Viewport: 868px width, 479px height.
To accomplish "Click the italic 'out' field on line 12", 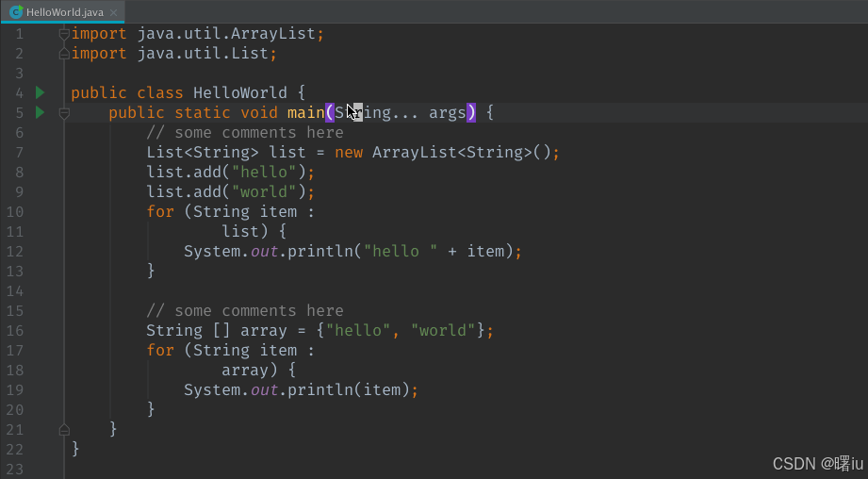I will [264, 252].
